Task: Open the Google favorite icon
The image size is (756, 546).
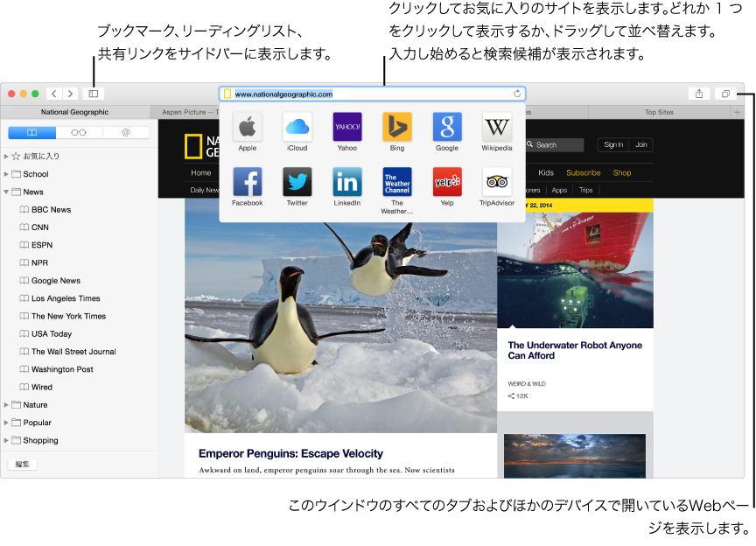Action: tap(447, 127)
